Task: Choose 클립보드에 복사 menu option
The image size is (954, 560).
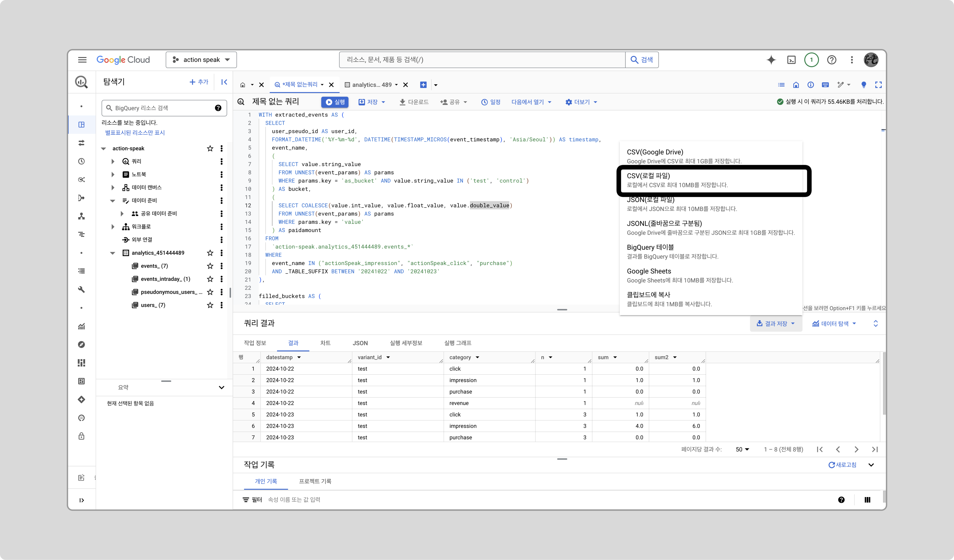Action: point(711,299)
